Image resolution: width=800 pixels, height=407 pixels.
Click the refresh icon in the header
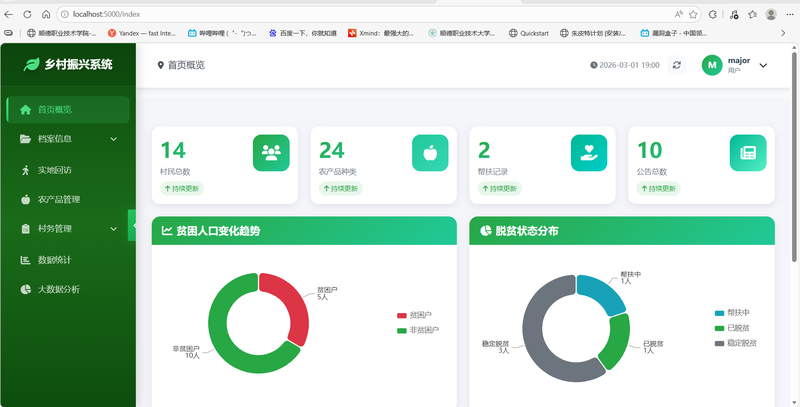[x=677, y=65]
